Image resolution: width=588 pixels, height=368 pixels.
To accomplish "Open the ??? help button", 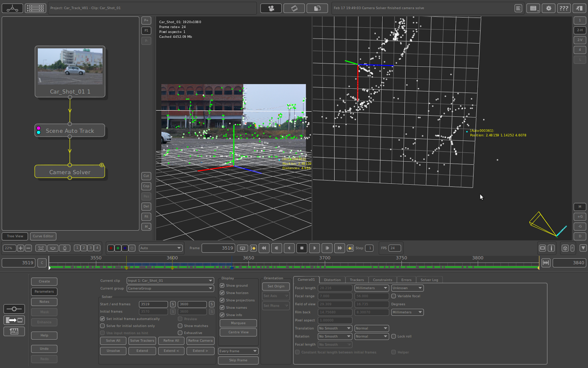I will coord(564,8).
